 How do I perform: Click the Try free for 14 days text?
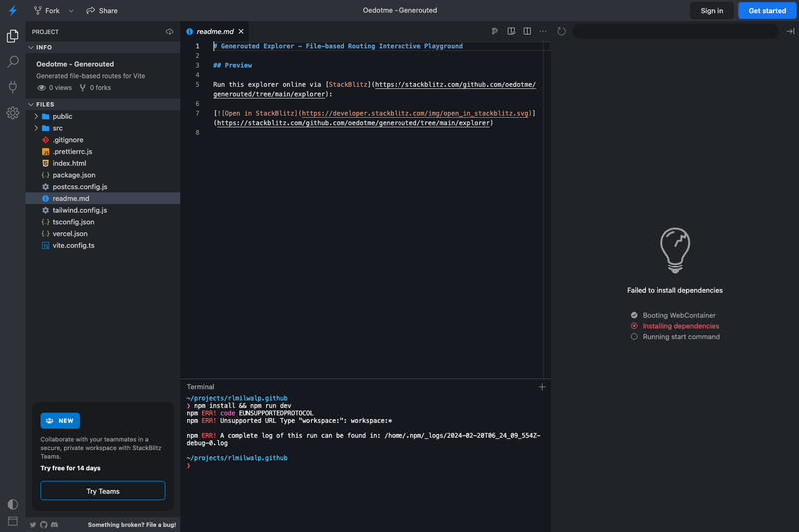pyautogui.click(x=70, y=468)
